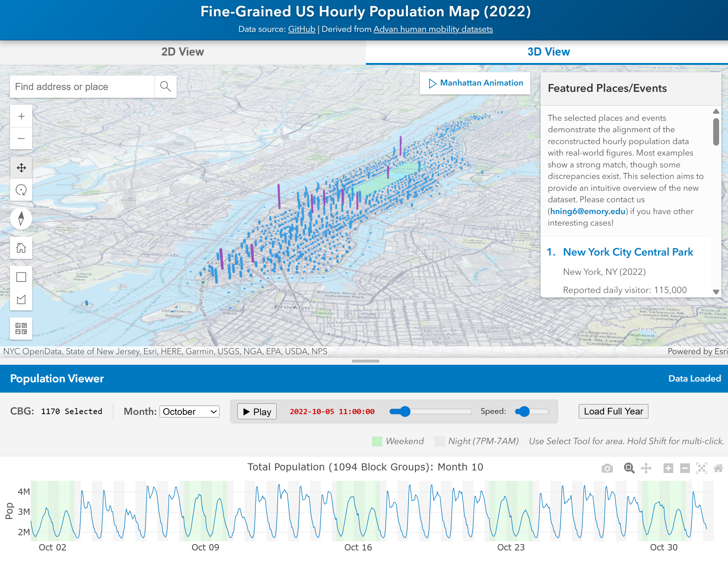
Task: Download chart as image camera icon
Action: pos(607,469)
